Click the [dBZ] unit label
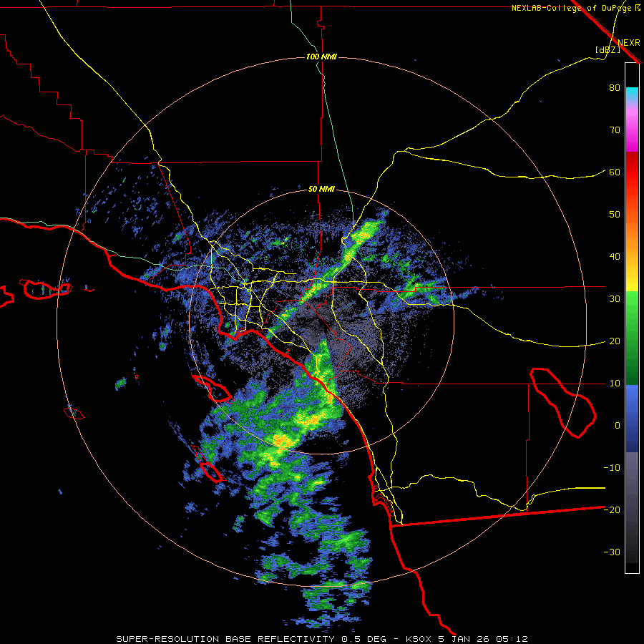 608,49
